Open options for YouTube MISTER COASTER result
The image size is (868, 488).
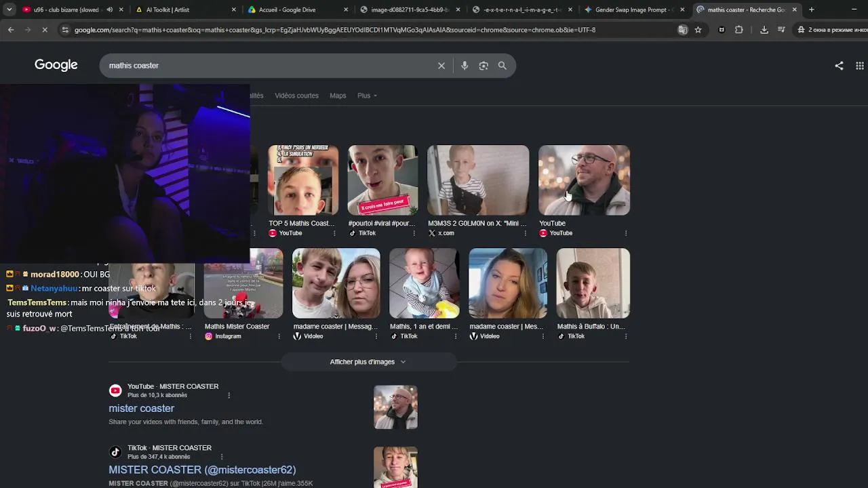pyautogui.click(x=229, y=395)
